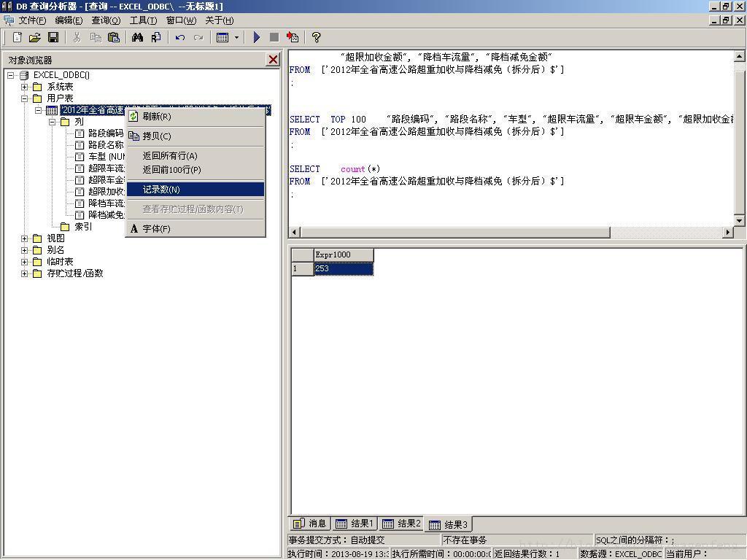Select the result cell showing 253
747x560 pixels.
point(344,268)
